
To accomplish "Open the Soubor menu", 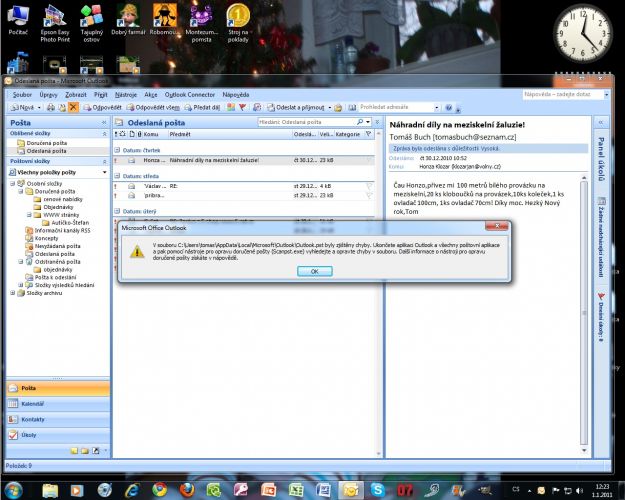I will pos(22,94).
